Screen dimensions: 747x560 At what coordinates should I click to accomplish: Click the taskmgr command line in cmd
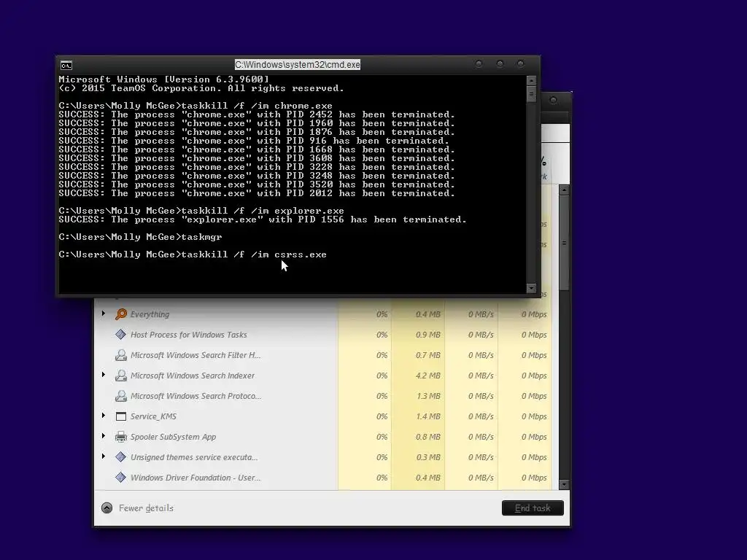140,237
